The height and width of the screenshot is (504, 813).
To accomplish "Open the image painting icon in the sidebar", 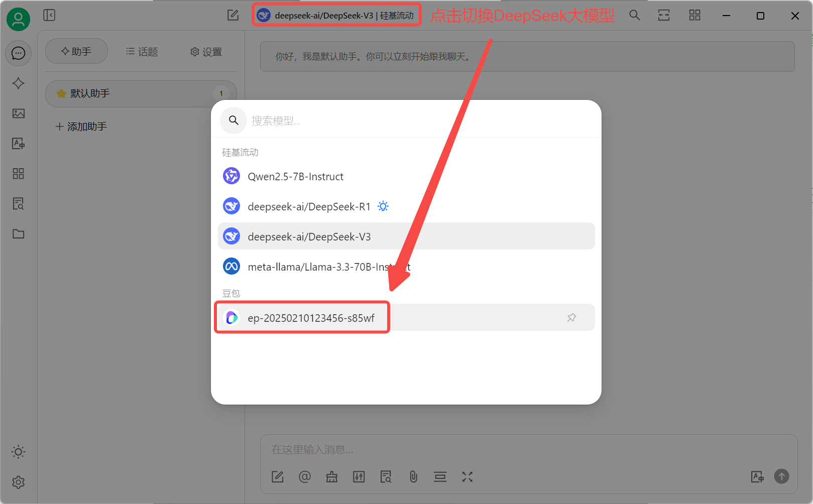I will click(19, 113).
